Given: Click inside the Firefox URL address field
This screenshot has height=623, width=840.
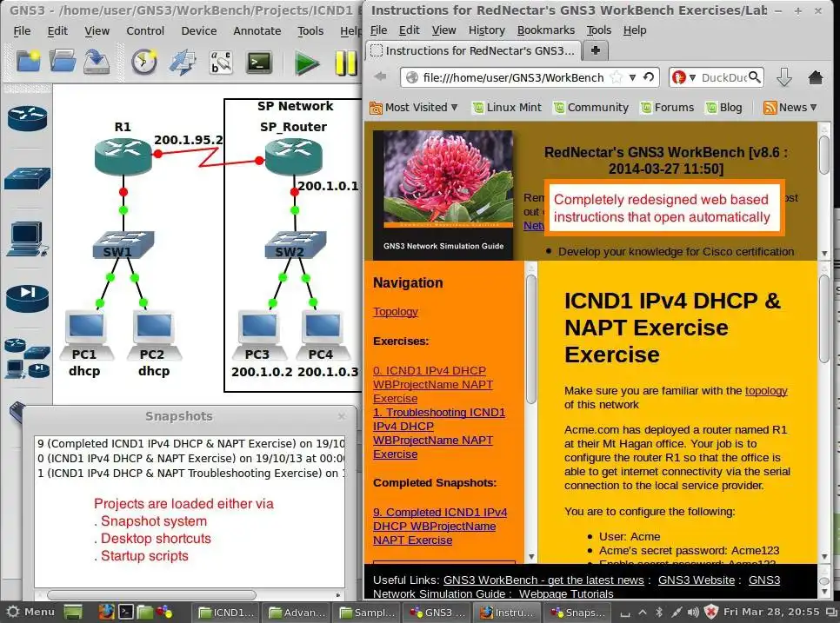Looking at the screenshot, I should (513, 77).
